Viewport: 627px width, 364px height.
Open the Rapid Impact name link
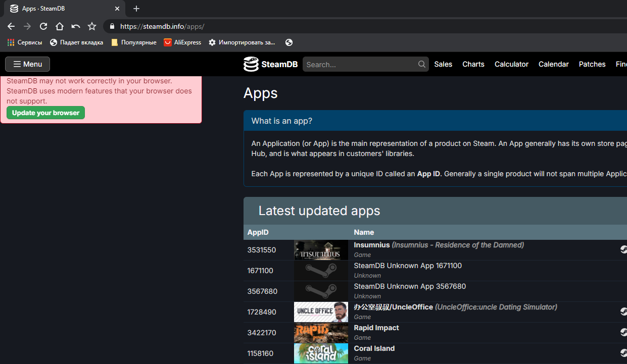pos(376,328)
